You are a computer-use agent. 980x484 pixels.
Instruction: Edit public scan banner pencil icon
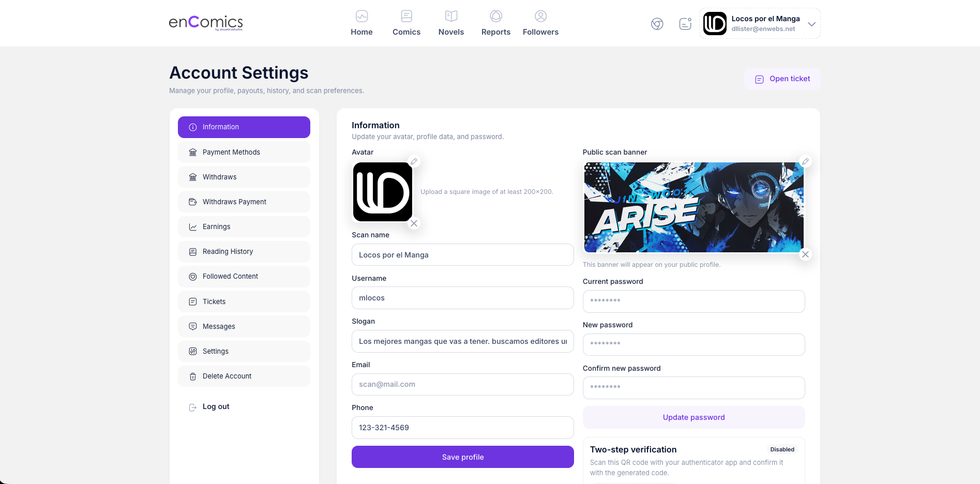pyautogui.click(x=805, y=161)
